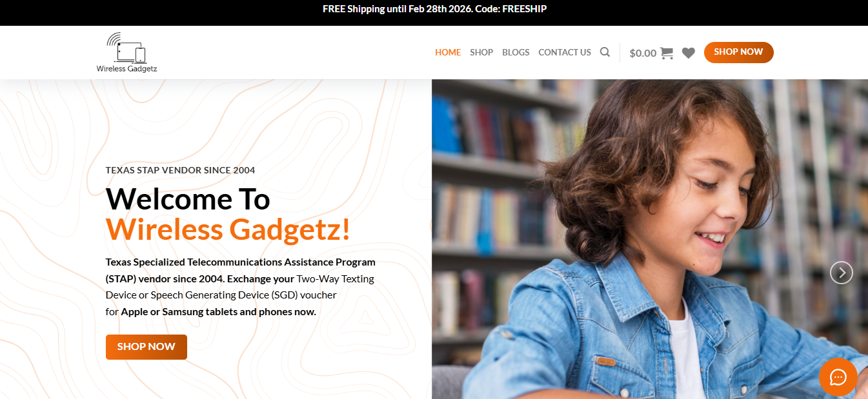Click the TEXAS STAP VENDOR SINCE 2004 tagline
Viewport: 868px width, 399px height.
181,170
